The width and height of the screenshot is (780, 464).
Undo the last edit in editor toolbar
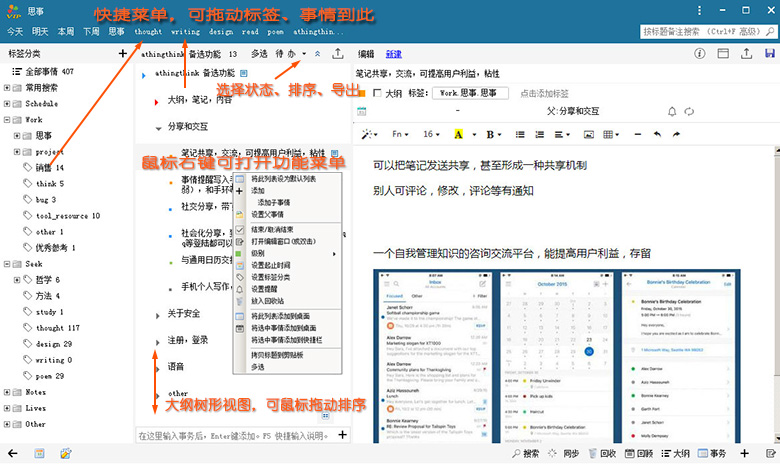pyautogui.click(x=657, y=134)
